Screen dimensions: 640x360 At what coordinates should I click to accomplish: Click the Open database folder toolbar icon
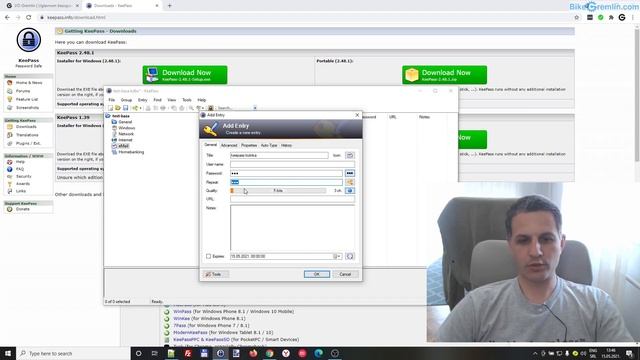pos(118,108)
